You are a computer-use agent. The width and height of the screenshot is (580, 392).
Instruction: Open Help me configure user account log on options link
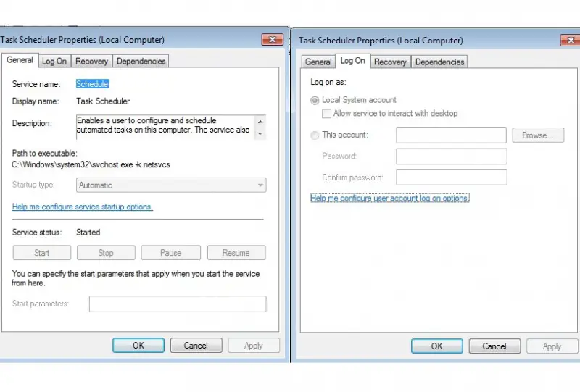(x=390, y=199)
